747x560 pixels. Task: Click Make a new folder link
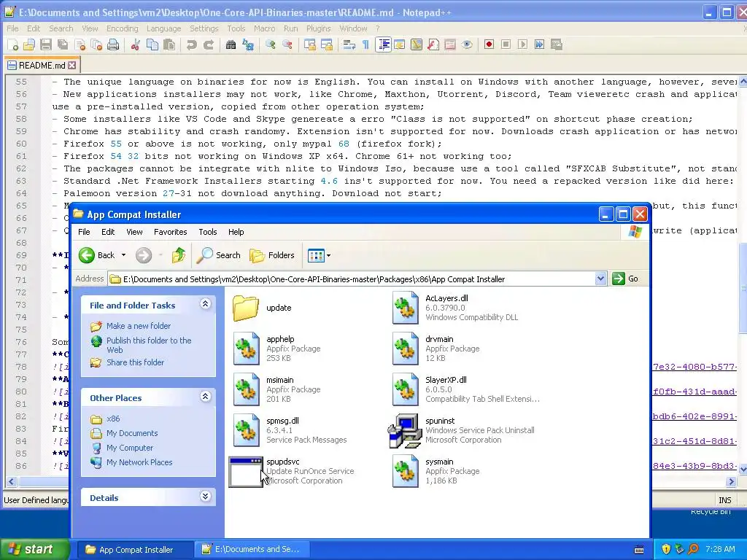139,326
